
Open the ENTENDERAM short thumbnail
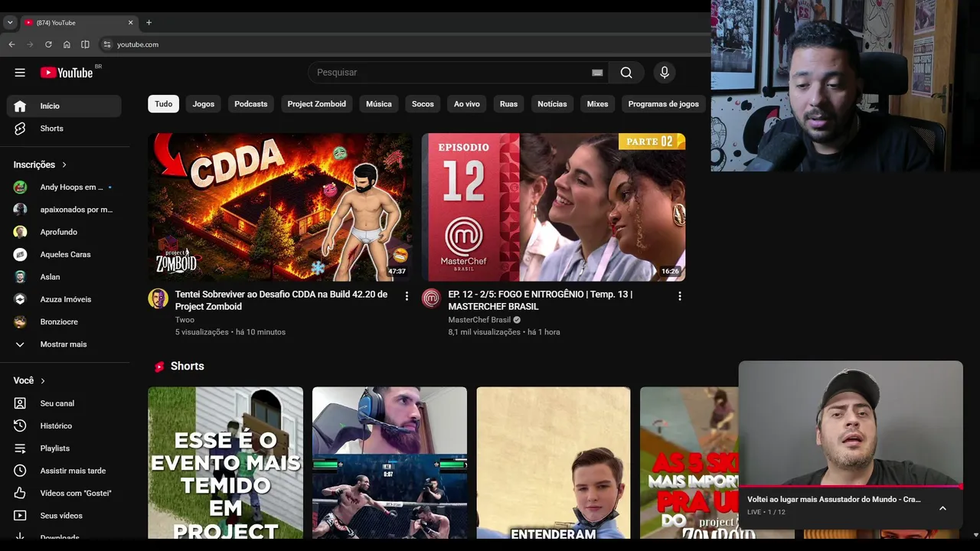pos(554,463)
